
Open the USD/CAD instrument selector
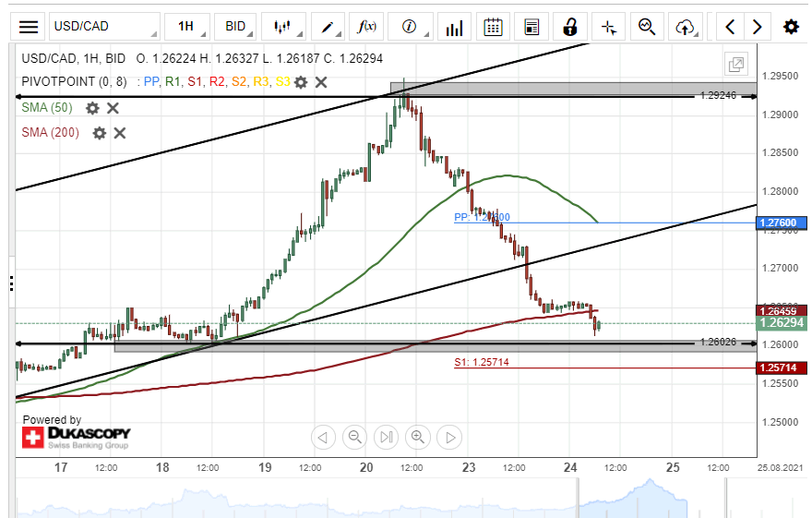click(x=104, y=27)
